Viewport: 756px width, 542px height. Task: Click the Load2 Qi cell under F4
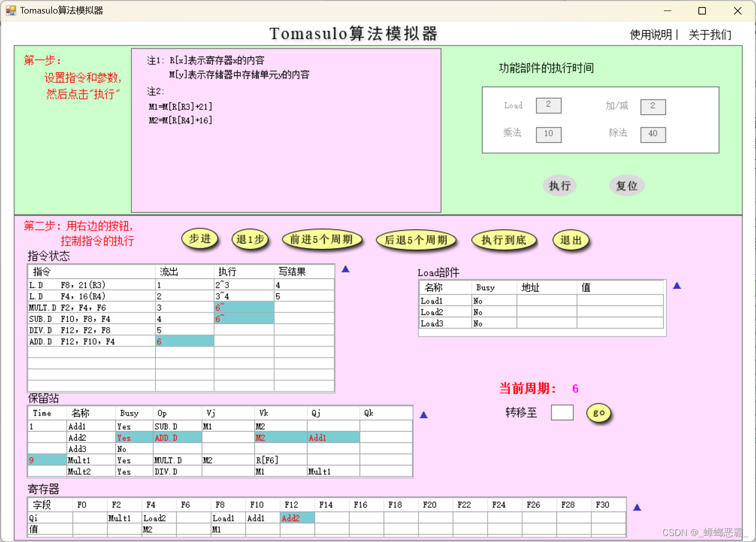click(x=159, y=518)
